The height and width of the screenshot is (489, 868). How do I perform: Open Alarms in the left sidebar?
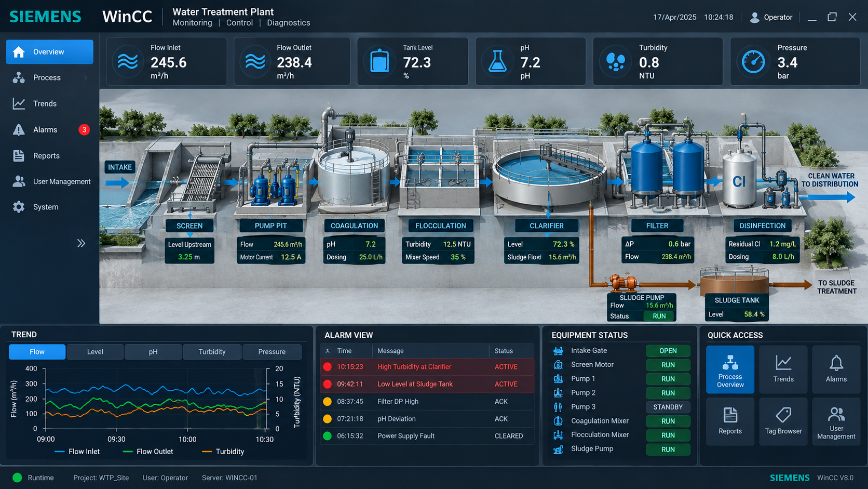tap(49, 129)
